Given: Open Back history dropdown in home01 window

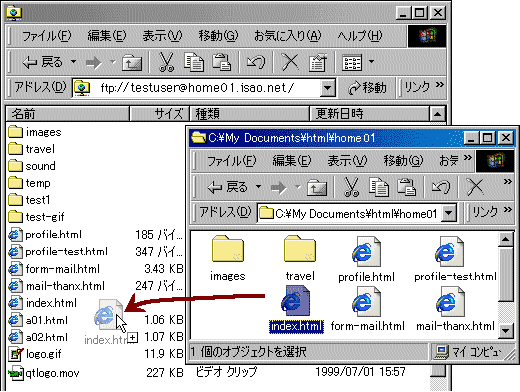Looking at the screenshot, I should [258, 186].
